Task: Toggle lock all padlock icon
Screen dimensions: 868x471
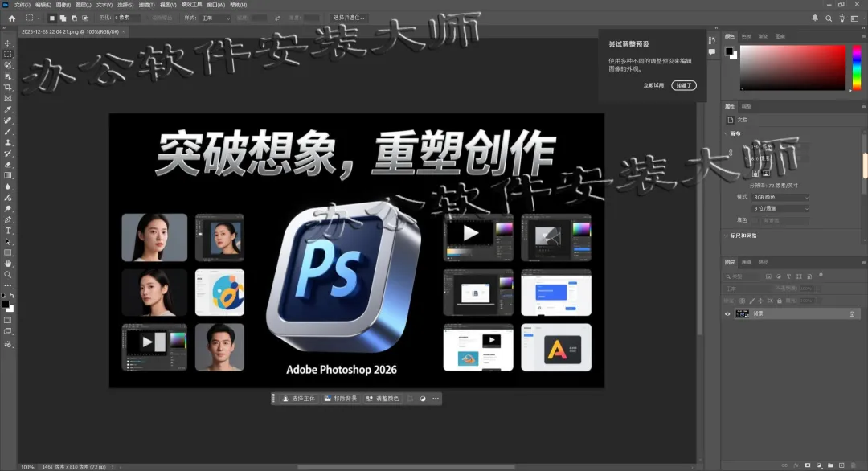Action: (780, 301)
